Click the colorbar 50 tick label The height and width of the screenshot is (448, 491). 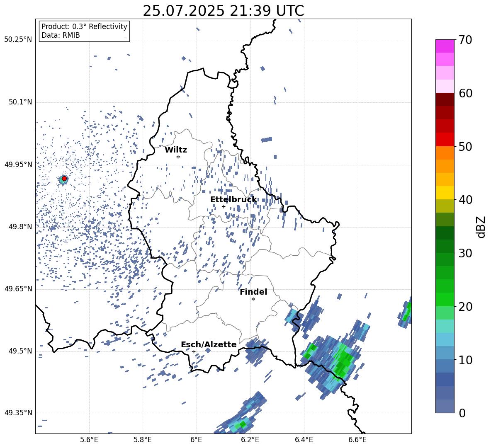[x=465, y=147]
